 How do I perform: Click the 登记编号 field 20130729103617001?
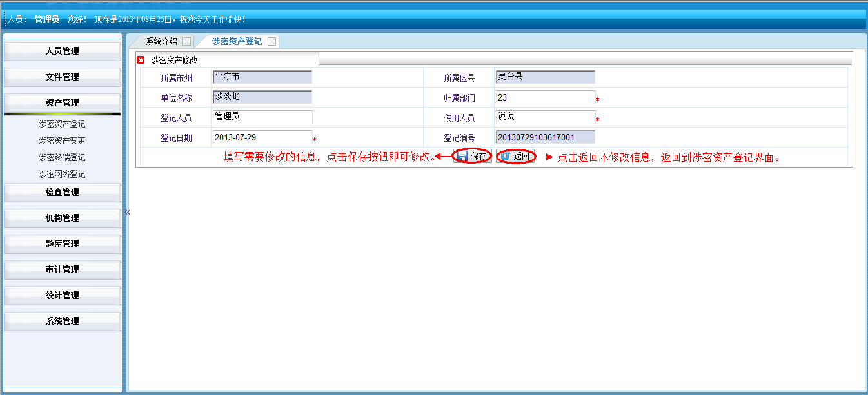coord(546,137)
